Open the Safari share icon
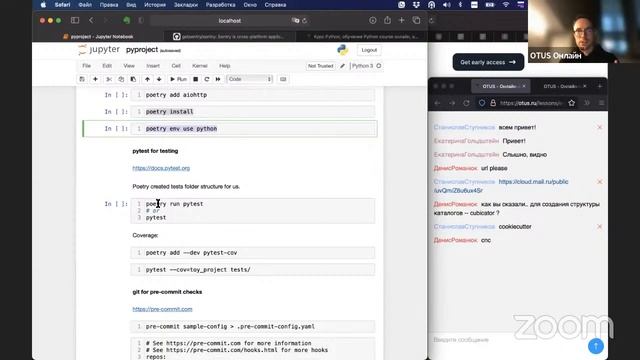 pyautogui.click(x=387, y=20)
